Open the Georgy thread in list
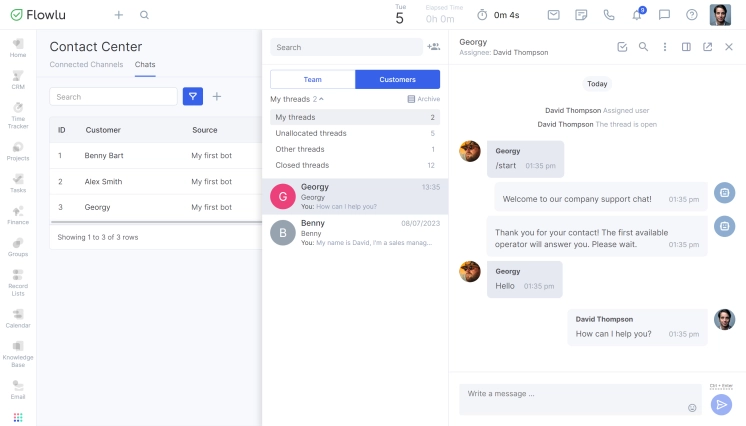Viewport: 746px width, 426px height. (355, 197)
